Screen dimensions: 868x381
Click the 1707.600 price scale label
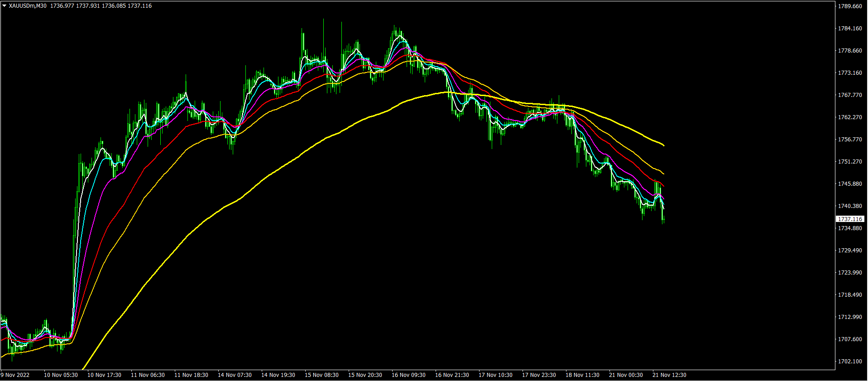tap(850, 339)
